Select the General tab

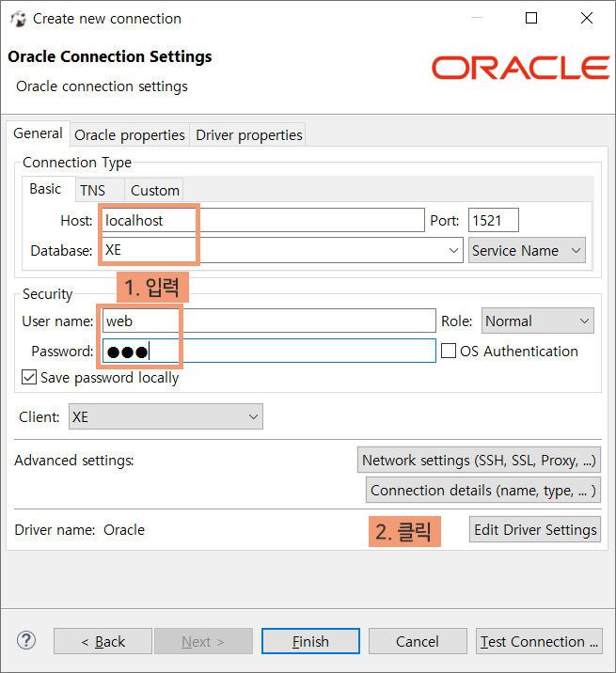[x=38, y=133]
